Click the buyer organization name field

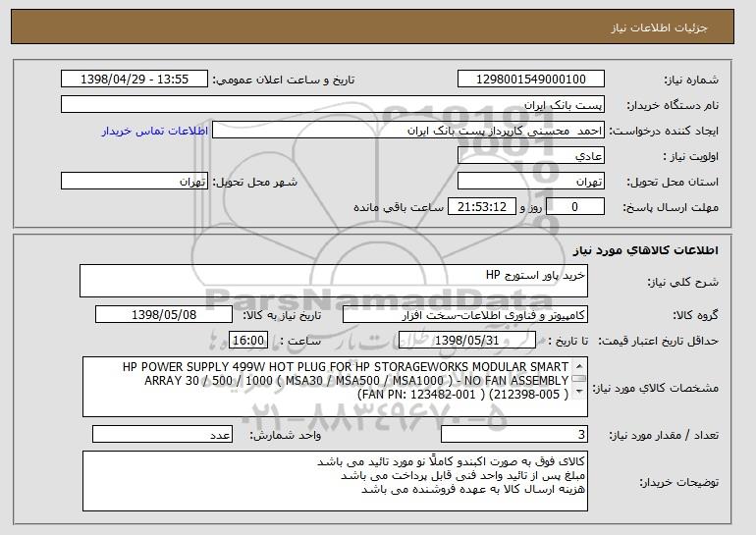coord(333,105)
